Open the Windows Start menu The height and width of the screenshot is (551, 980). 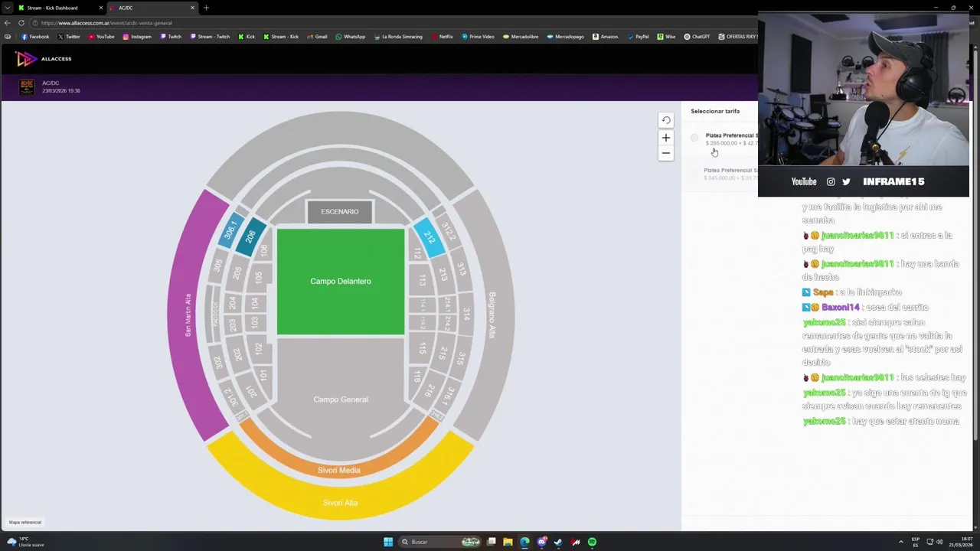(388, 542)
